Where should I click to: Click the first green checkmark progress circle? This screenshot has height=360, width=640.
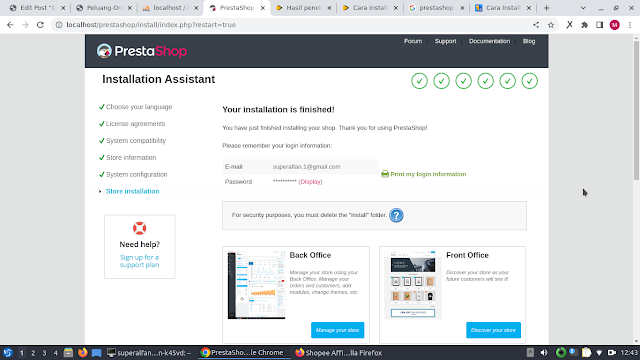point(419,81)
